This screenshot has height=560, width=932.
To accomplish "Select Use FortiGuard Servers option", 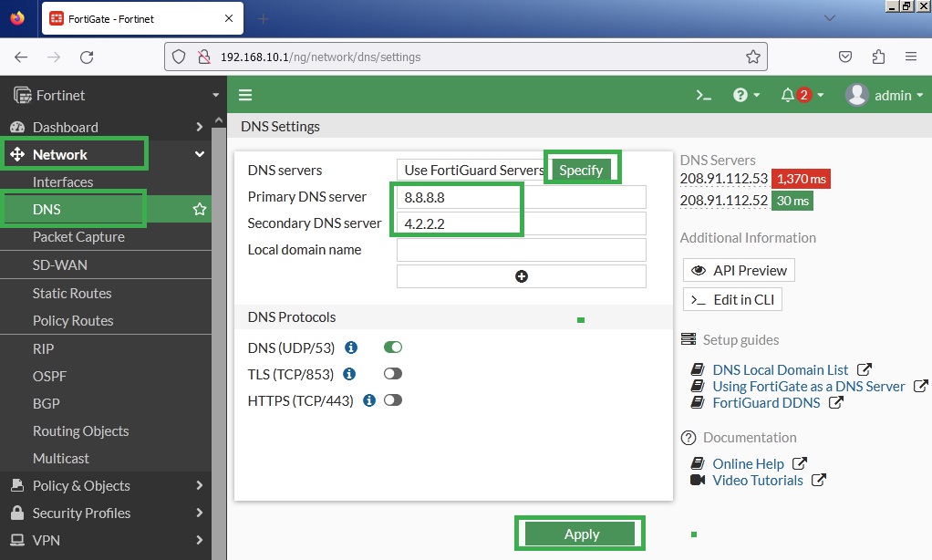I will coord(473,170).
